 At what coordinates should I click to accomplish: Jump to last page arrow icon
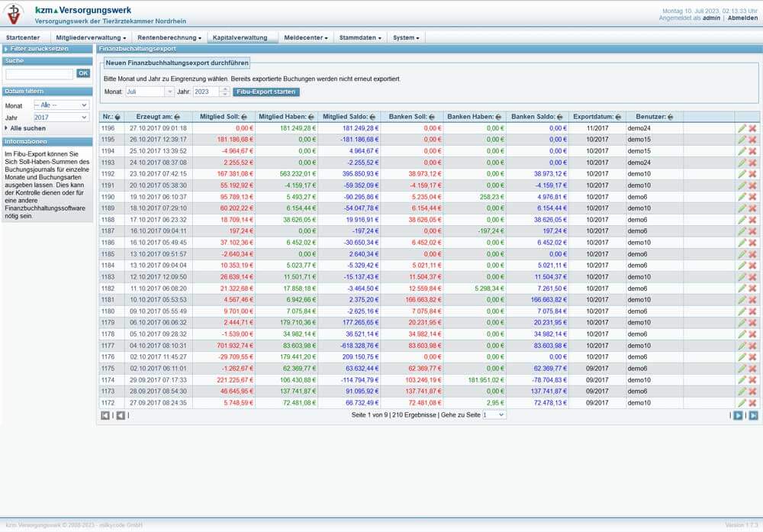pos(753,415)
